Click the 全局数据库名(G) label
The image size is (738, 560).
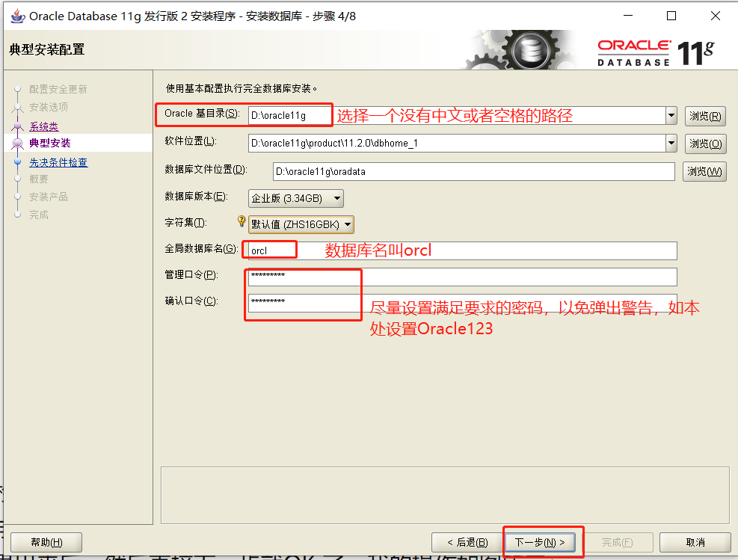(201, 248)
